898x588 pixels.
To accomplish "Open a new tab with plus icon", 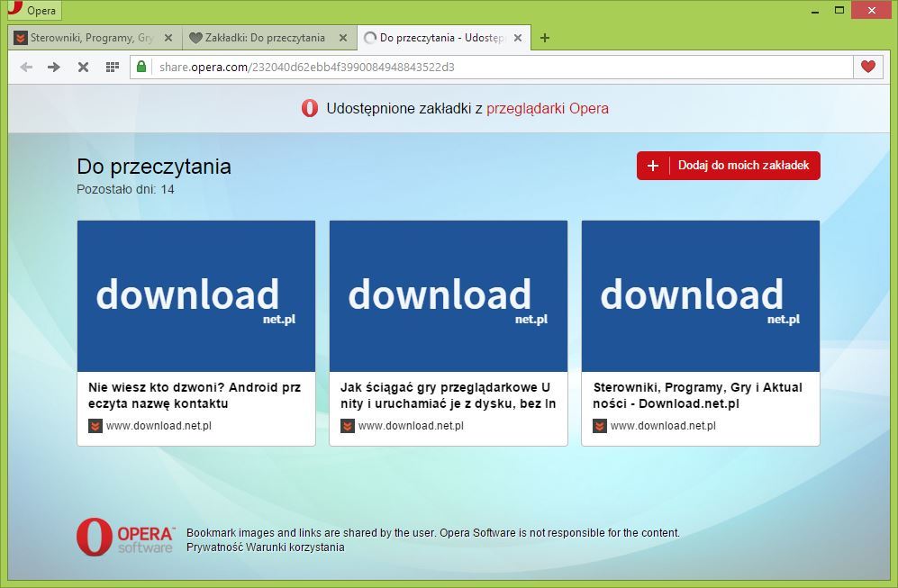I will pyautogui.click(x=545, y=38).
